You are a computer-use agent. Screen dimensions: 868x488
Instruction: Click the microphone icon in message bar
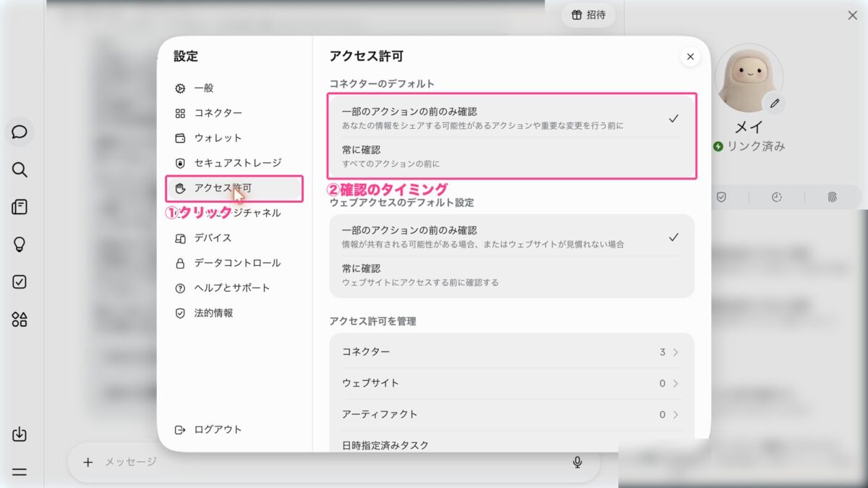point(577,462)
